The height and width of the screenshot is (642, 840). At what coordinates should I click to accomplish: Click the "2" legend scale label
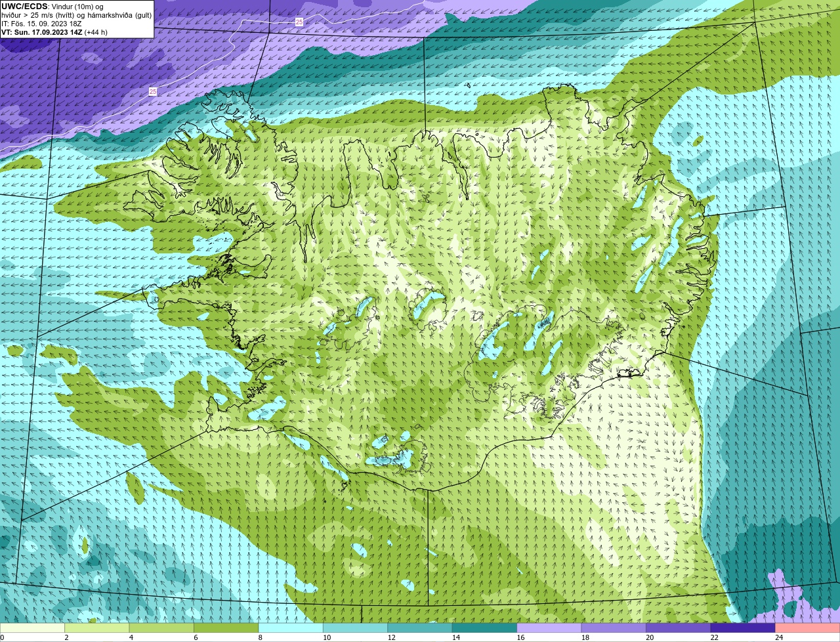click(x=66, y=637)
